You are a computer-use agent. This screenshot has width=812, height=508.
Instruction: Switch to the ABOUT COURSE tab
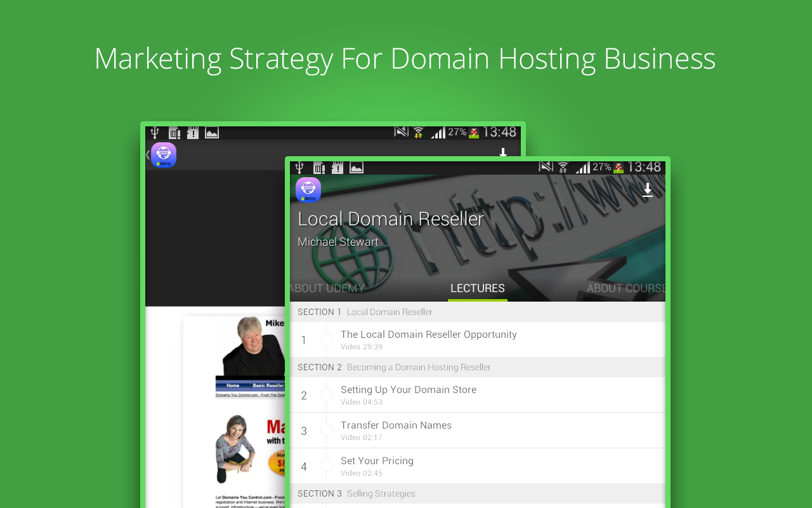(626, 288)
